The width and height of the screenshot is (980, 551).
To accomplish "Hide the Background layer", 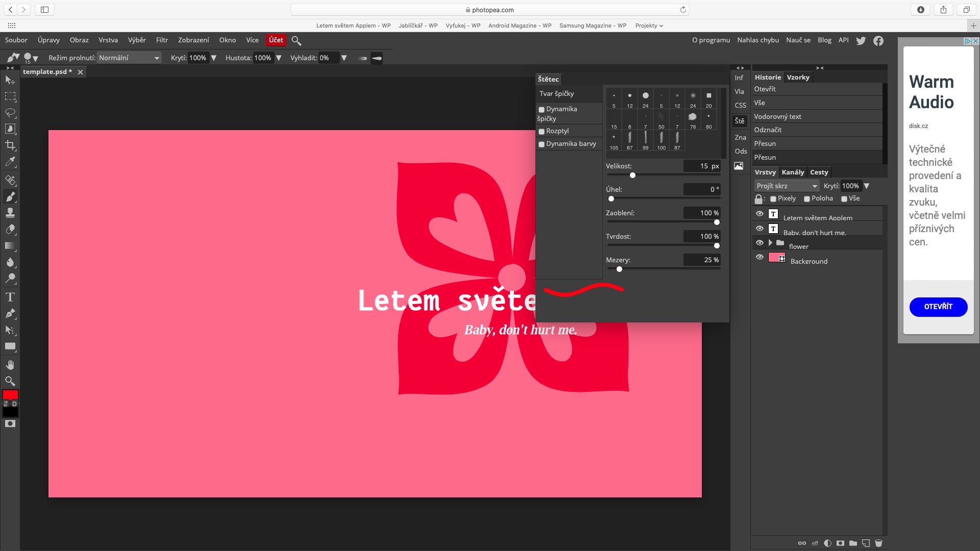I will click(x=759, y=257).
